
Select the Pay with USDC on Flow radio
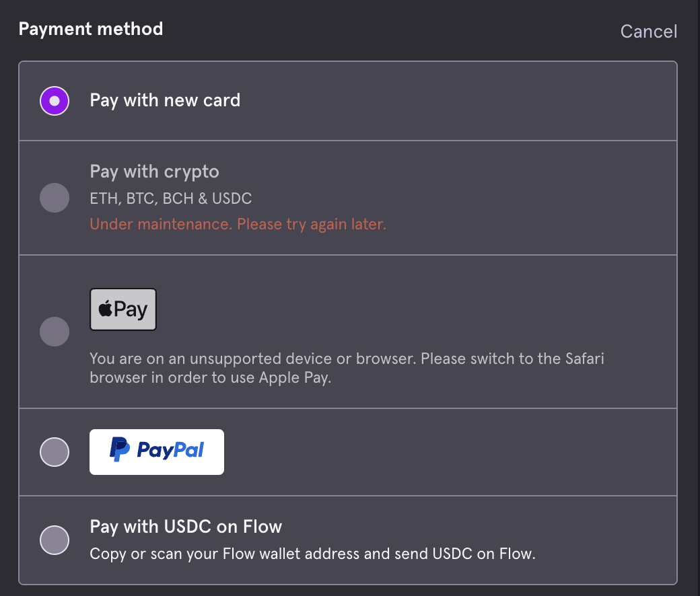coord(55,540)
